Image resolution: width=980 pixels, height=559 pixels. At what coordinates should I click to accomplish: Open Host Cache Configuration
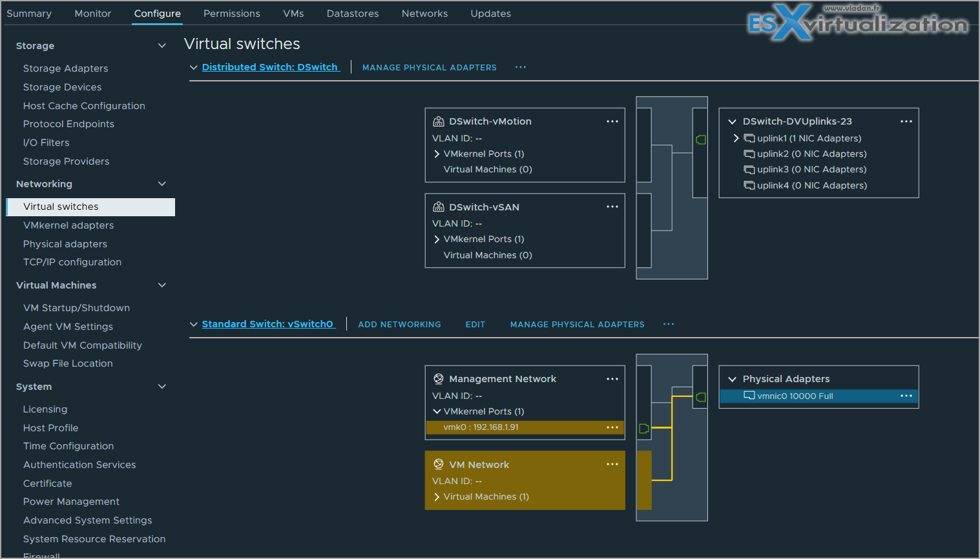[x=84, y=106]
